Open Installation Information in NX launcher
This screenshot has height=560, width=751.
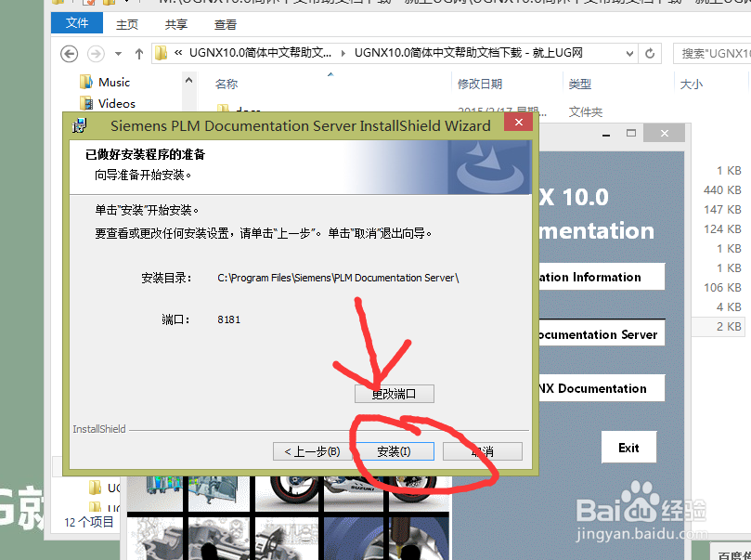pyautogui.click(x=602, y=277)
